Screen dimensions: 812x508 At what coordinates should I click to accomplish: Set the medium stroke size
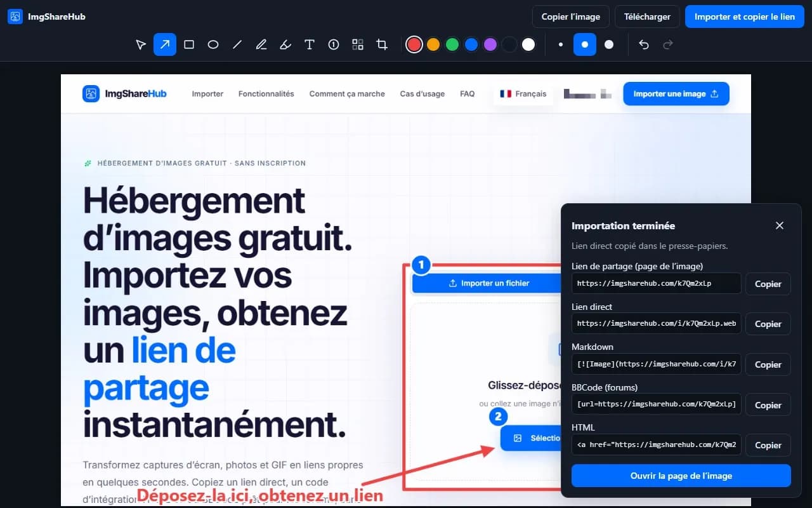(585, 44)
